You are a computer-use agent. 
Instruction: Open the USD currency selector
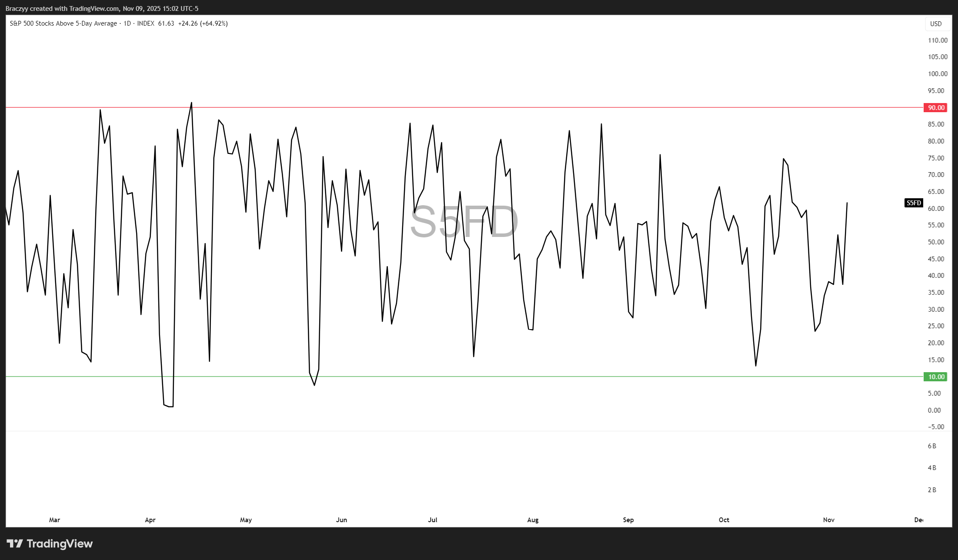(x=935, y=24)
